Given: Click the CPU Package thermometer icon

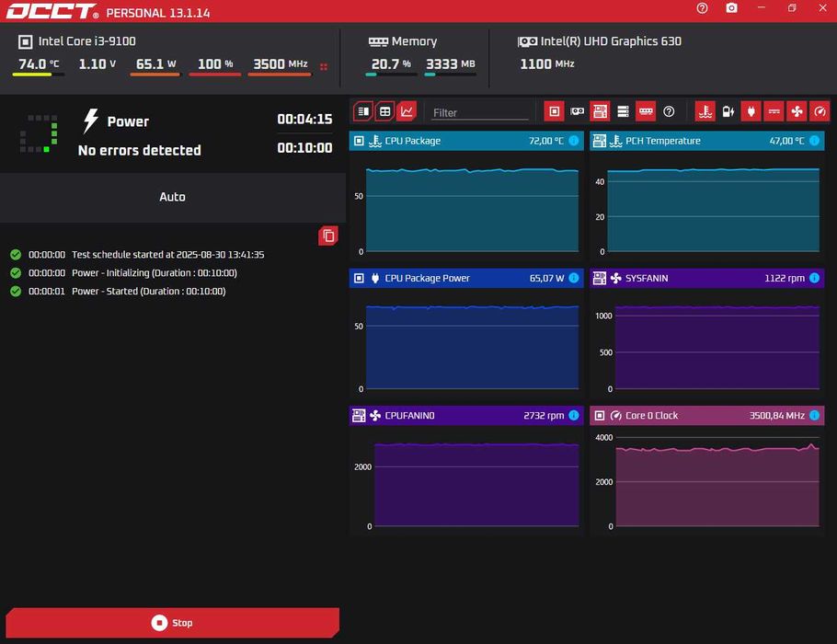Looking at the screenshot, I should [375, 141].
